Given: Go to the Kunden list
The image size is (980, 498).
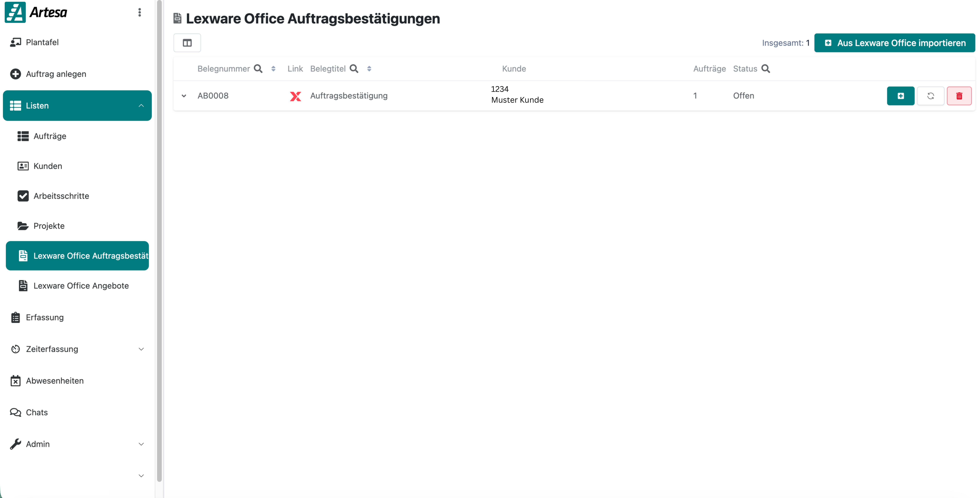Looking at the screenshot, I should click(48, 166).
